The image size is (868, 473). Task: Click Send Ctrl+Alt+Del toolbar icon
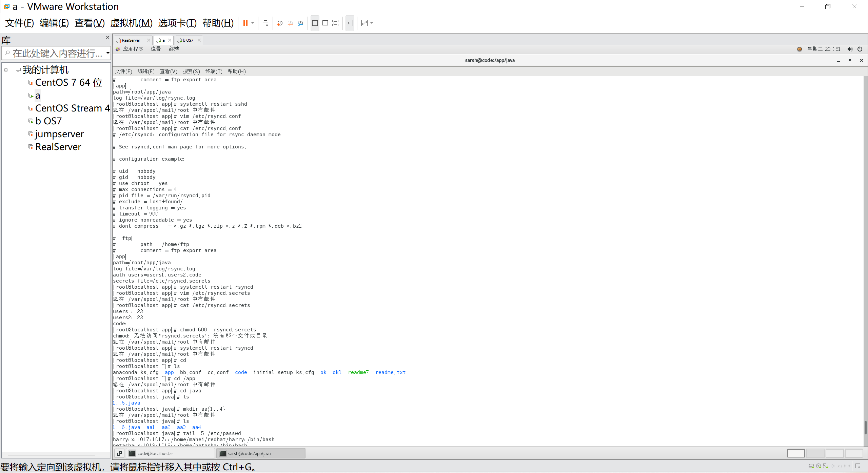265,23
